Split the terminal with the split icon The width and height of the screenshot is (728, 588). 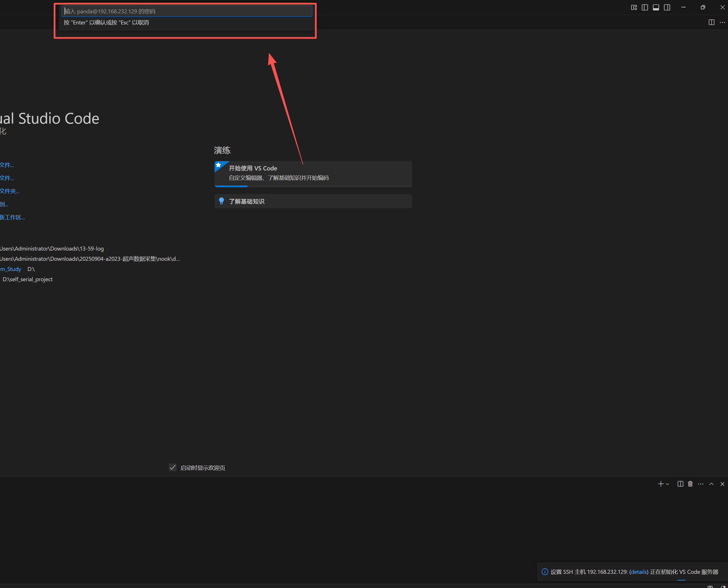pos(680,484)
